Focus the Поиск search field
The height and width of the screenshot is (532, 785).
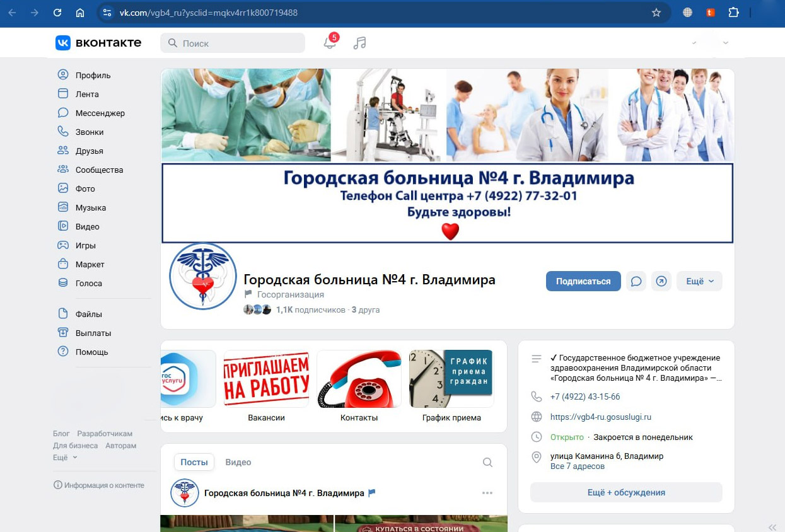(233, 43)
